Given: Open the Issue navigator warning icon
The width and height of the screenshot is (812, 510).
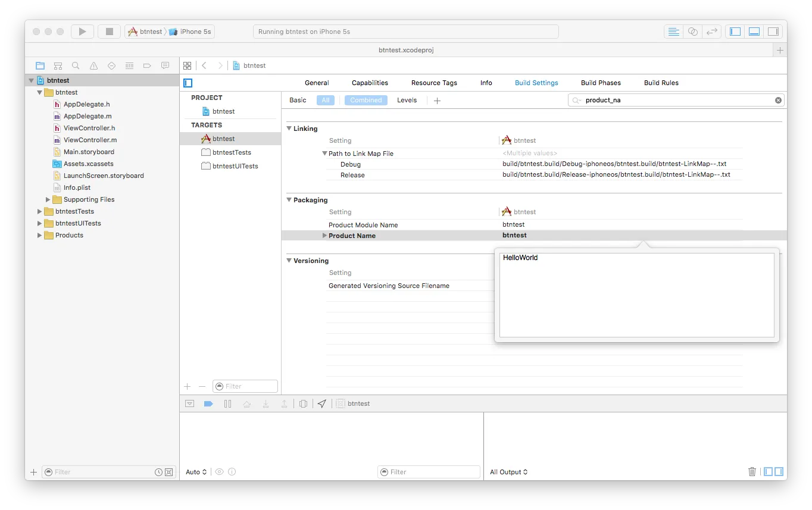Looking at the screenshot, I should tap(93, 65).
